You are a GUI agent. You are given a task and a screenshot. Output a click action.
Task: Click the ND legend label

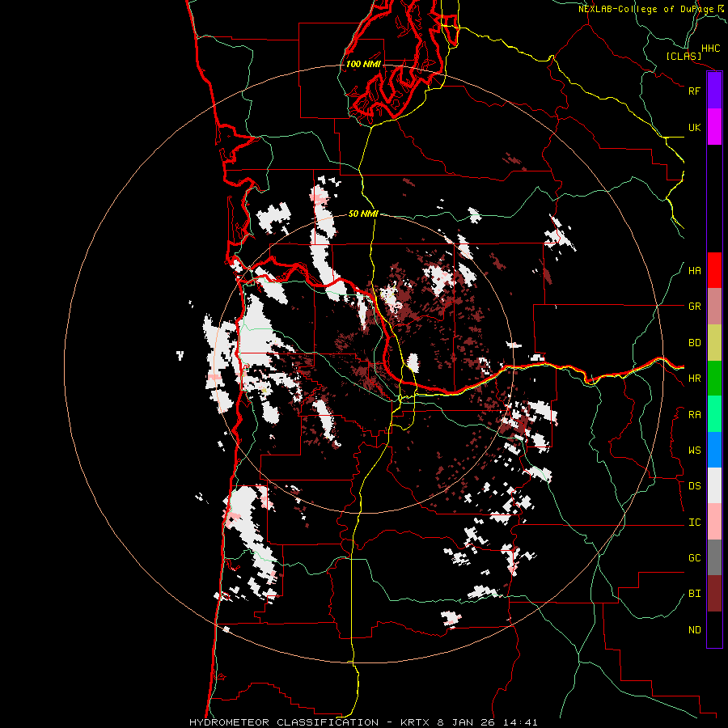click(x=695, y=630)
